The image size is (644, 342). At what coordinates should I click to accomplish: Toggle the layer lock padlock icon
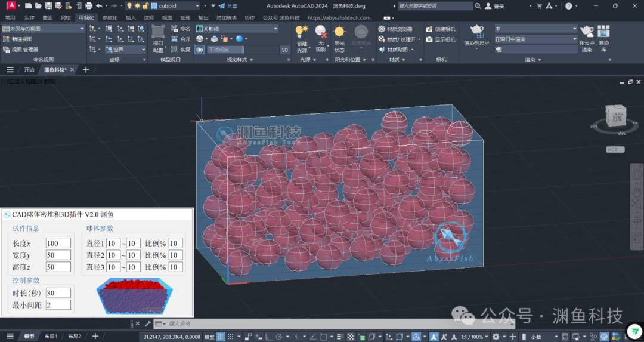[x=145, y=6]
